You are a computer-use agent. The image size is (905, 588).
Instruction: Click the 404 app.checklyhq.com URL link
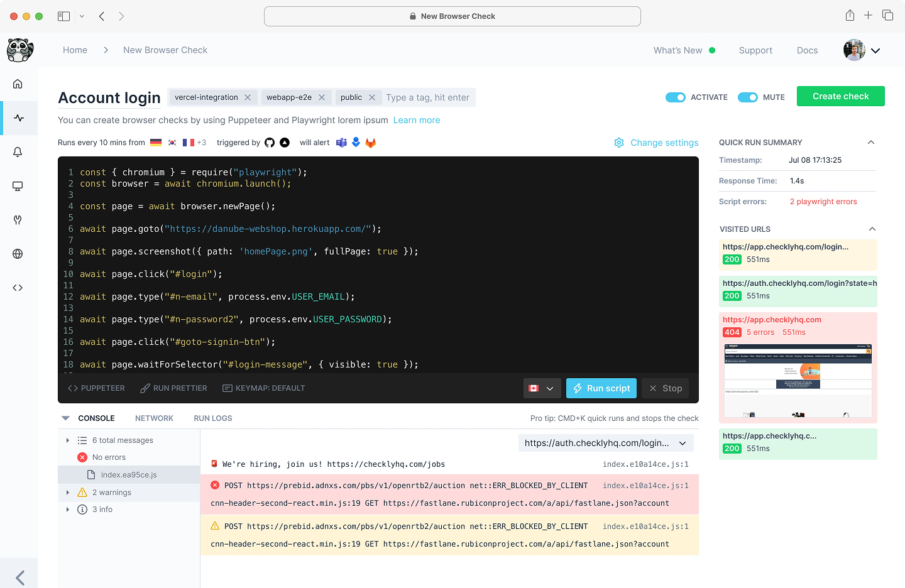pyautogui.click(x=772, y=320)
